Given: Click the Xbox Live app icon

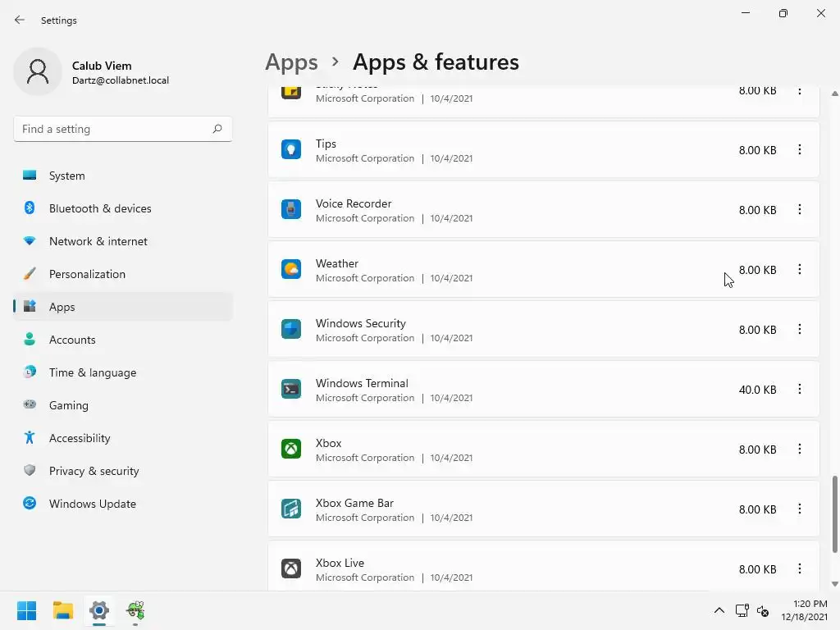Looking at the screenshot, I should tap(291, 569).
